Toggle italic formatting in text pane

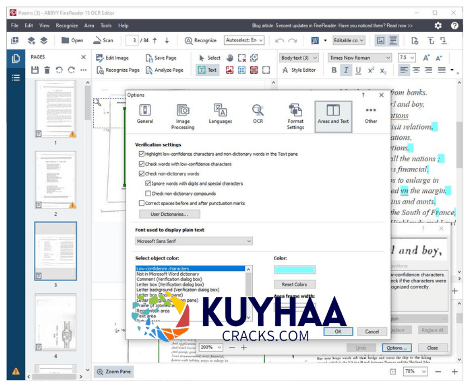pos(346,70)
